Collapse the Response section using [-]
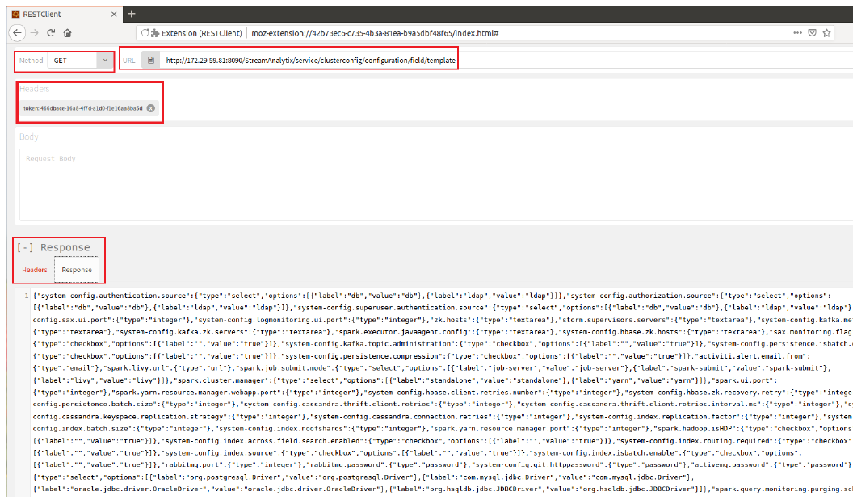Screen dimensions: 853x504 (x=25, y=247)
